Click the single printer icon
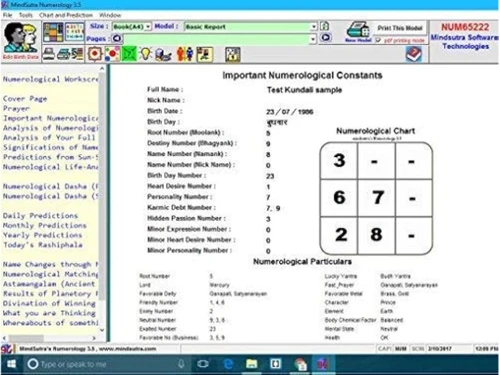Screen dimensions: 500x375 point(49,54)
